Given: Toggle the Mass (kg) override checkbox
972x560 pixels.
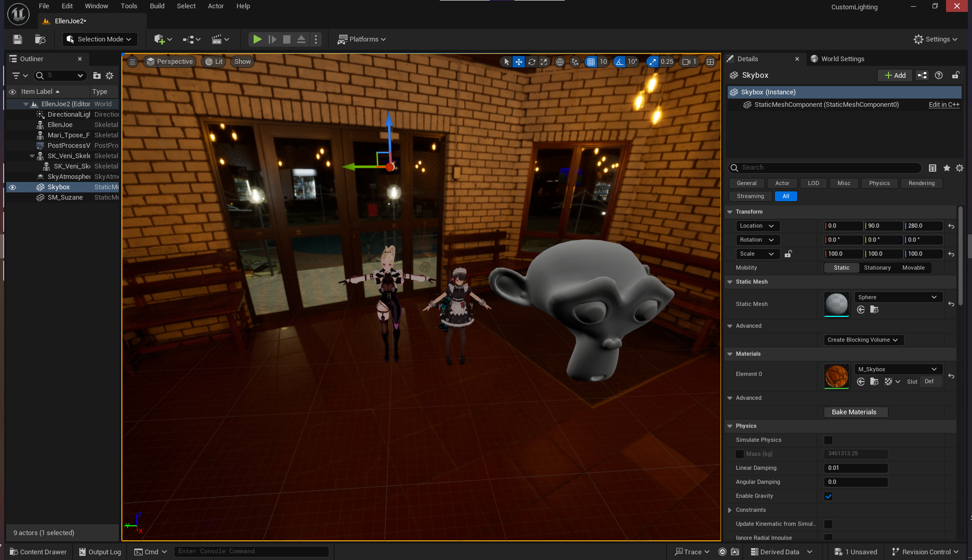Looking at the screenshot, I should click(740, 454).
